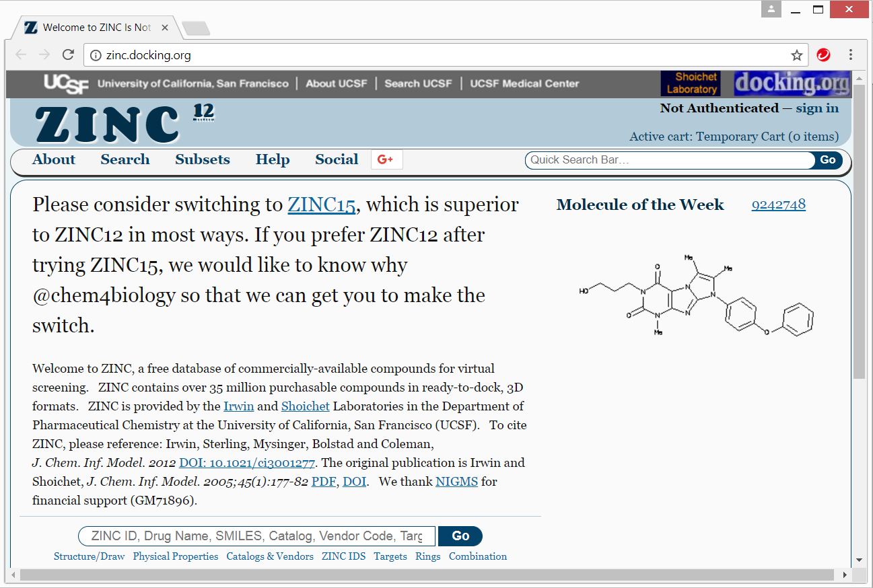This screenshot has width=873, height=588.
Task: Open a new browser tab
Action: [196, 28]
